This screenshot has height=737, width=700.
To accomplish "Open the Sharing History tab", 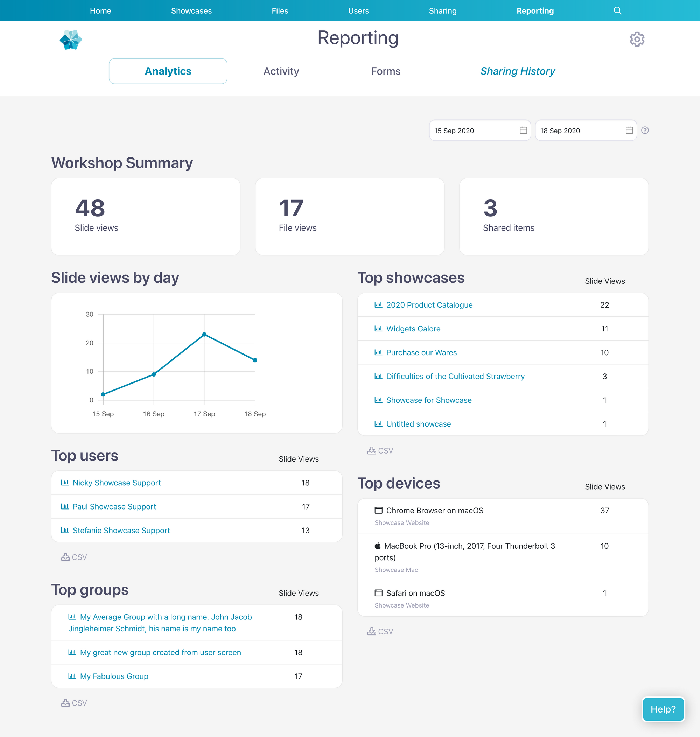I will click(x=518, y=71).
